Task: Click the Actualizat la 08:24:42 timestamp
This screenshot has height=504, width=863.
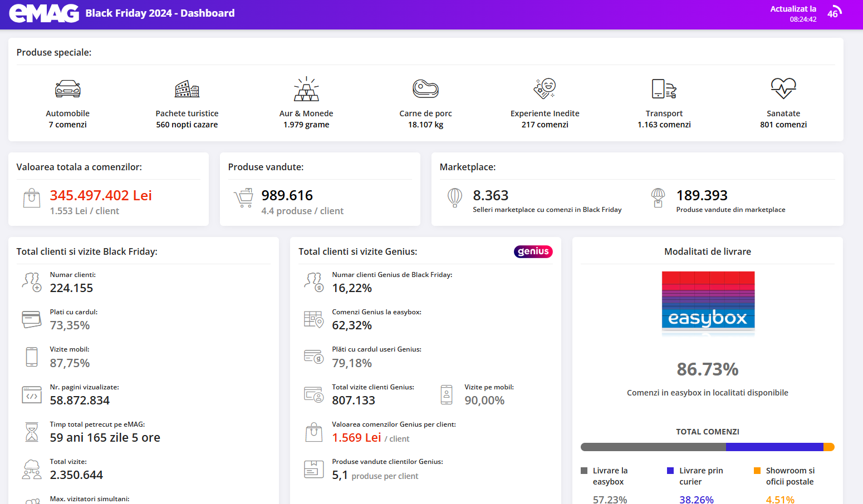Action: (x=793, y=14)
